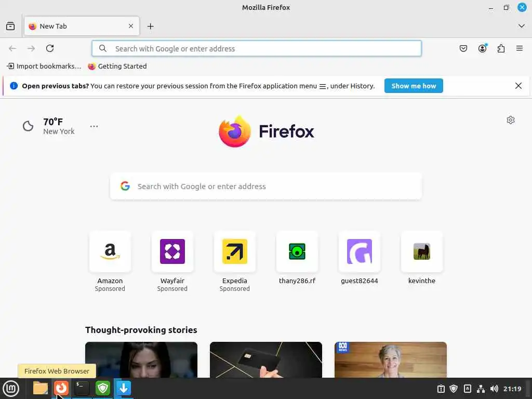Open the volume speaker tray icon

coord(494,389)
